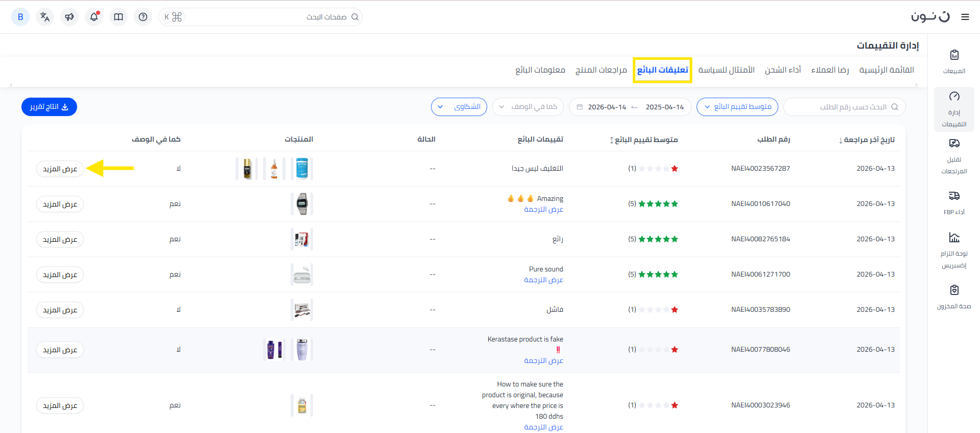This screenshot has width=980, height=433.
Task: Open the hamburger menu icon
Action: coord(965,17)
